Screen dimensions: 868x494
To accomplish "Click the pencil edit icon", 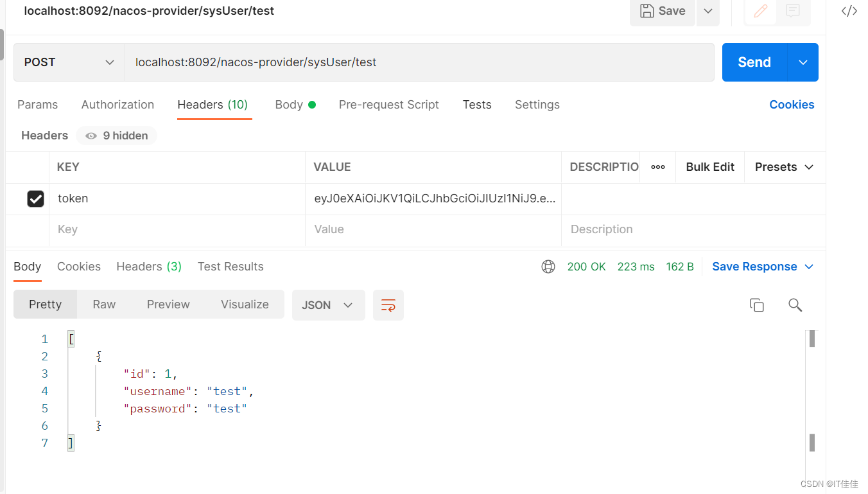I will [761, 11].
